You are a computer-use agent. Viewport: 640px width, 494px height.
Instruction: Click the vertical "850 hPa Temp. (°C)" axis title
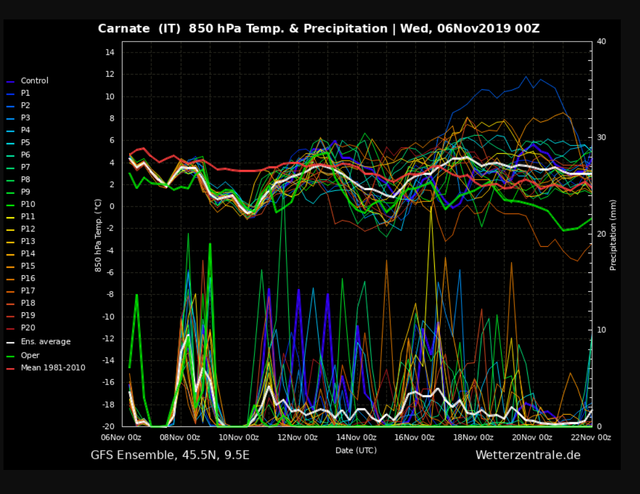[98, 236]
